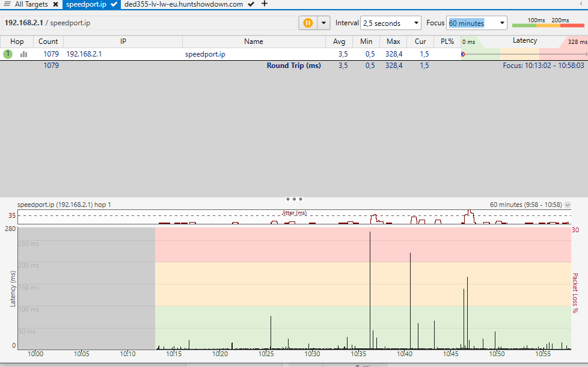Sort by the Count column header
This screenshot has height=367, width=588.
pyautogui.click(x=48, y=42)
